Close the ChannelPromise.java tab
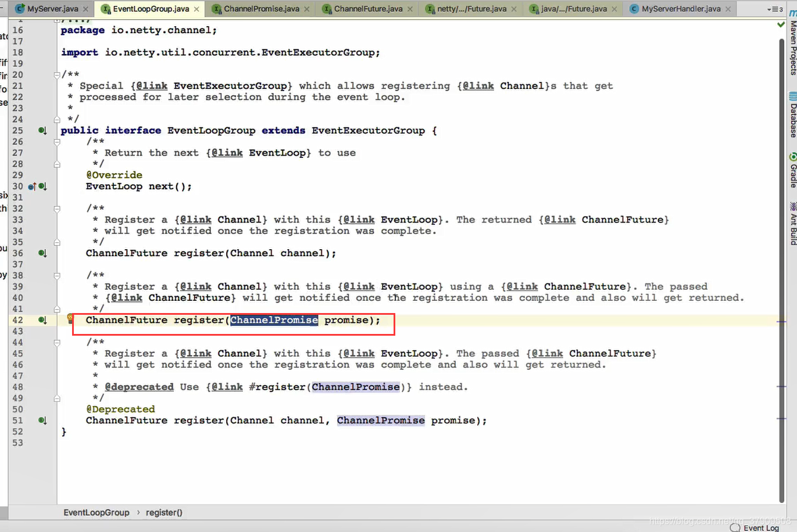 tap(307, 9)
